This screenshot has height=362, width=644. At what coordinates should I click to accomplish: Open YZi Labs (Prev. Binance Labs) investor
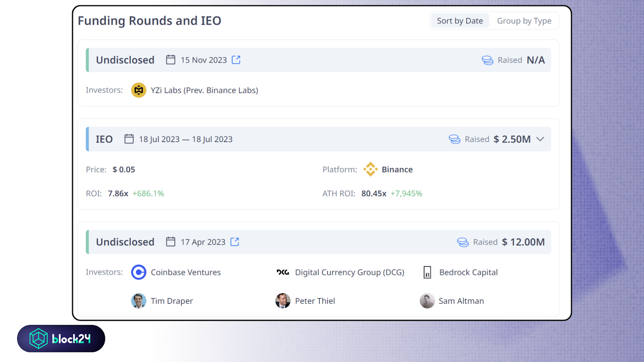click(204, 90)
